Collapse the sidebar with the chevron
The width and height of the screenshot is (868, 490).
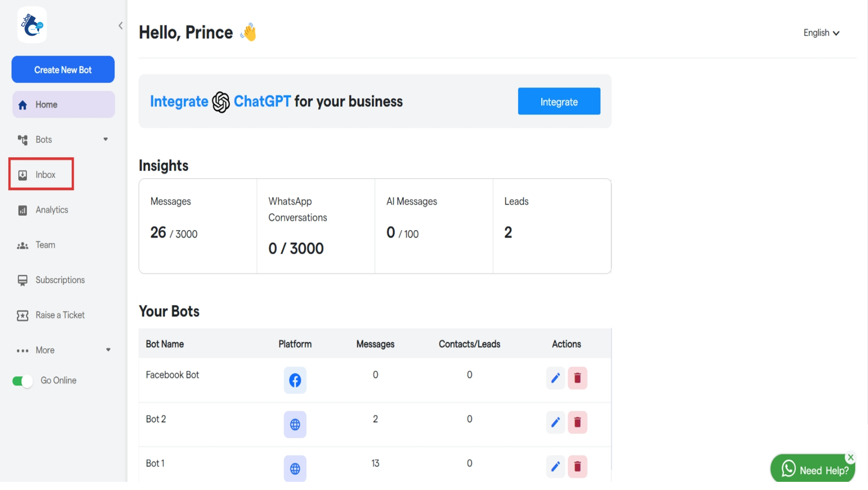(x=121, y=26)
